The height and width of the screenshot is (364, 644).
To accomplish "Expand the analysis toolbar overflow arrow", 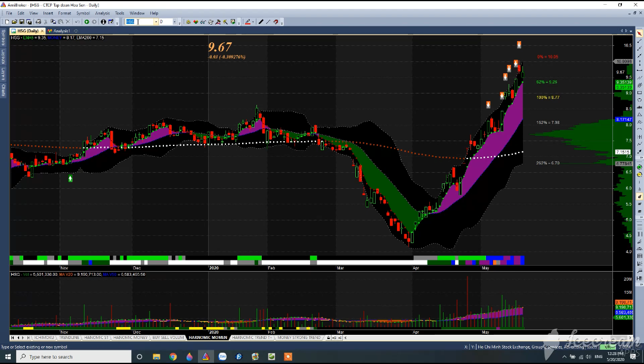I will coord(239,23).
